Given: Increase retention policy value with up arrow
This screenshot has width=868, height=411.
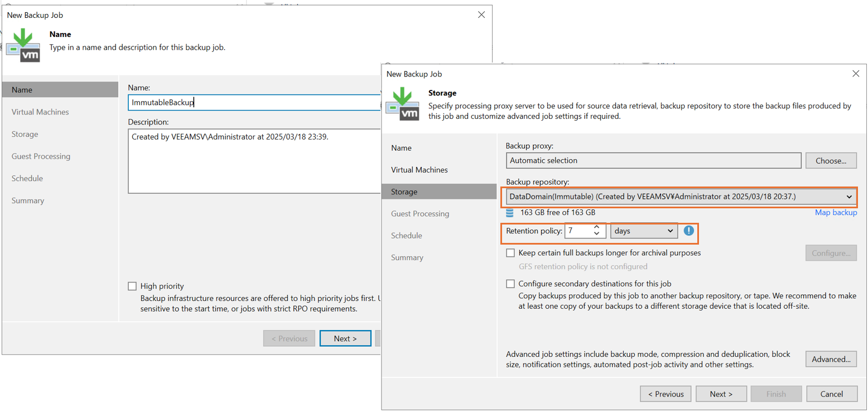Looking at the screenshot, I should point(597,227).
